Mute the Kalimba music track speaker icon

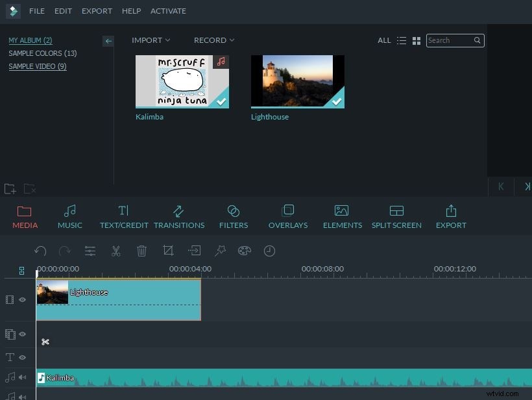tap(23, 377)
